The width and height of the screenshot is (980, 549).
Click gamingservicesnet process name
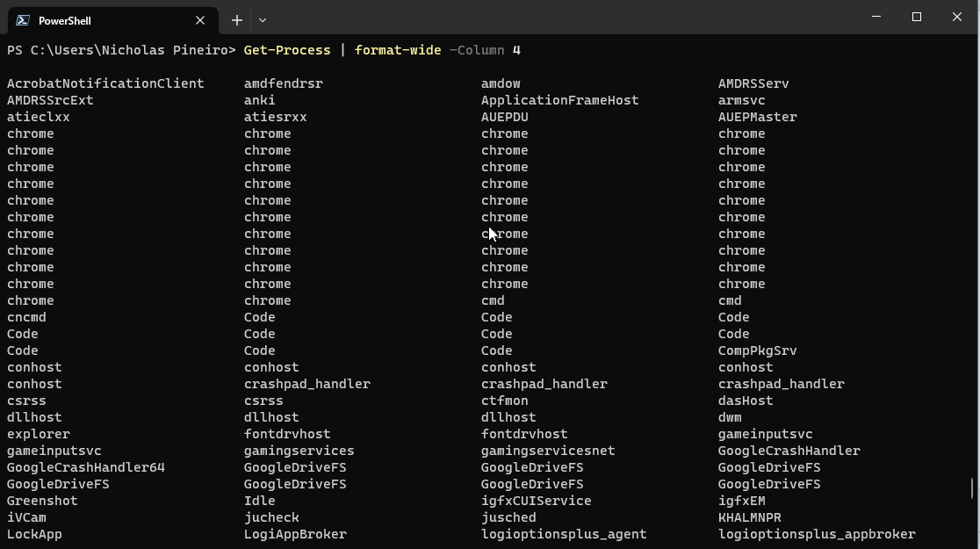547,451
